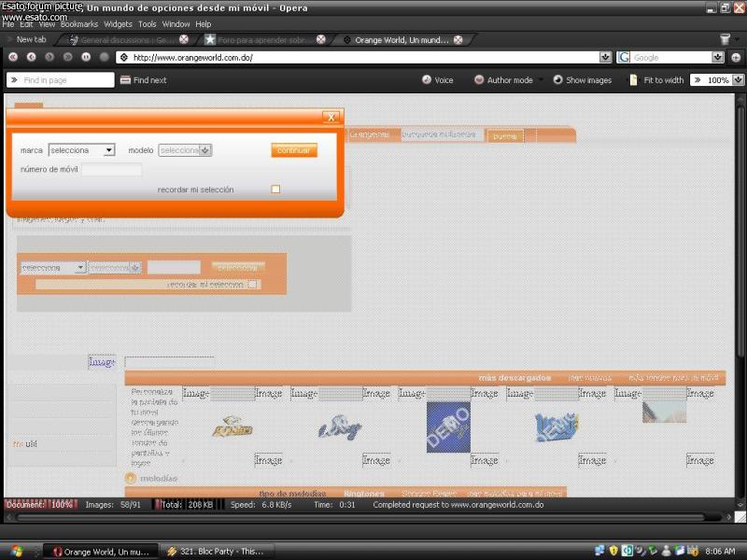747x560 pixels.
Task: Toggle Fit to width
Action: [656, 80]
